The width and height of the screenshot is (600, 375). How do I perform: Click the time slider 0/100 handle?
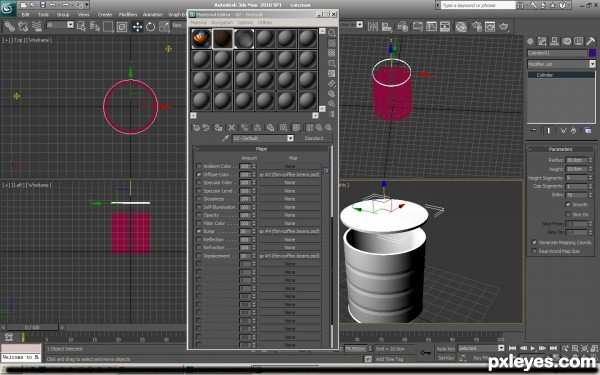33,328
